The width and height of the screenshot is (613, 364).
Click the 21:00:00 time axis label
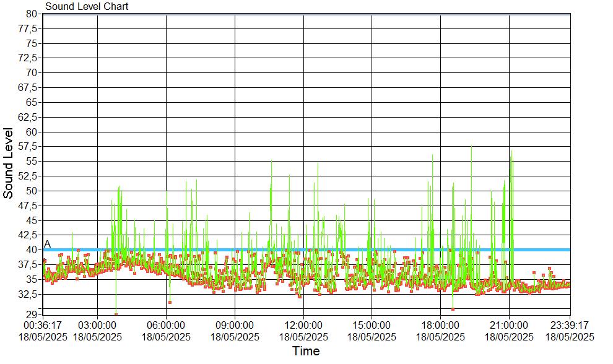click(509, 325)
